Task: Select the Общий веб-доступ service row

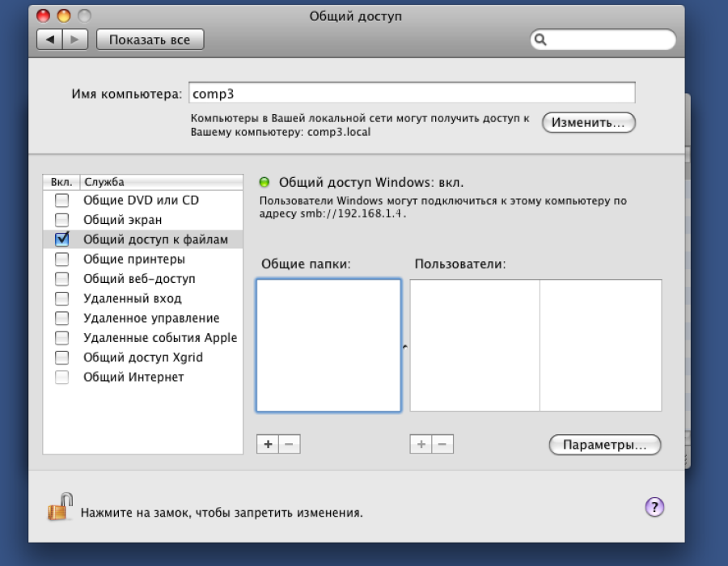Action: point(143,279)
